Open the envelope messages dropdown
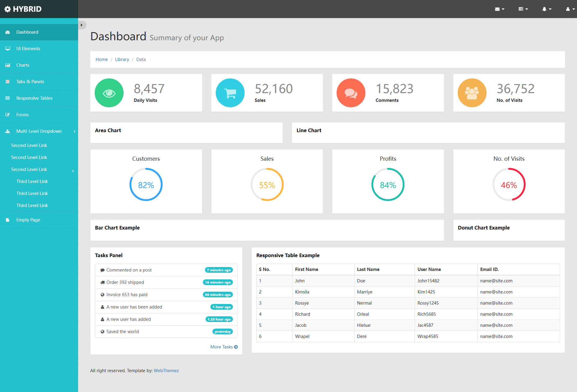577x392 pixels. 499,9
